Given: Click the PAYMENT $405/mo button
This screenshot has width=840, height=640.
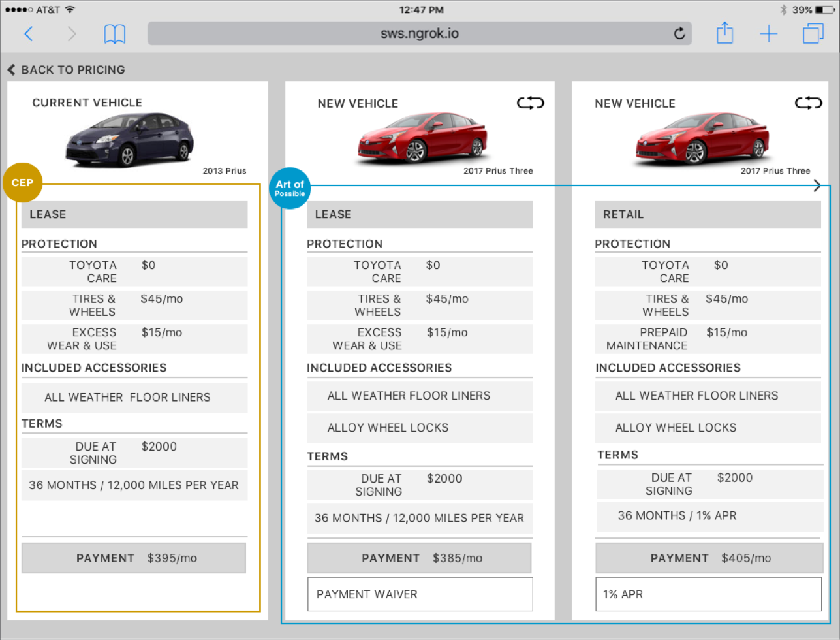Looking at the screenshot, I should tap(709, 558).
